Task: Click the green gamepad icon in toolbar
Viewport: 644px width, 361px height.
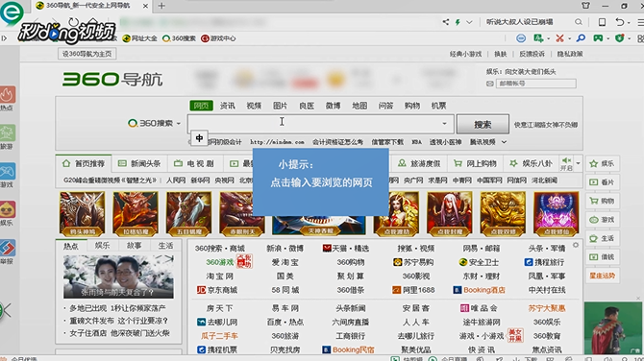Action: 598,38
